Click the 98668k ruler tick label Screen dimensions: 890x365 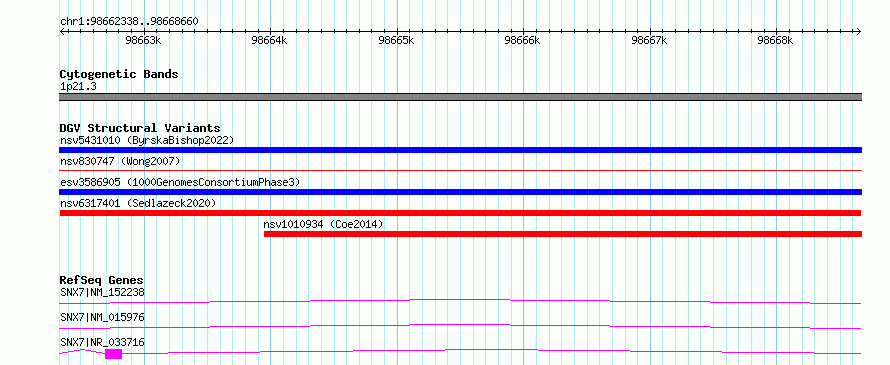tap(775, 40)
